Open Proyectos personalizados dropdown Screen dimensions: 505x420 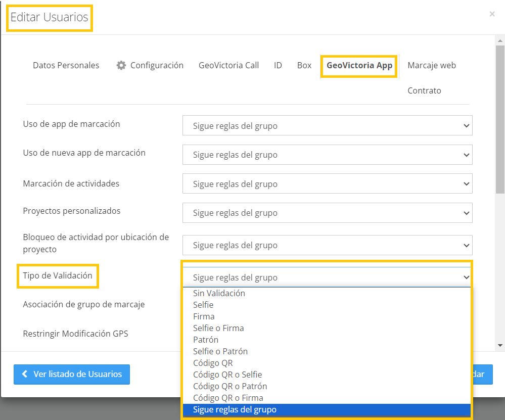click(x=327, y=213)
